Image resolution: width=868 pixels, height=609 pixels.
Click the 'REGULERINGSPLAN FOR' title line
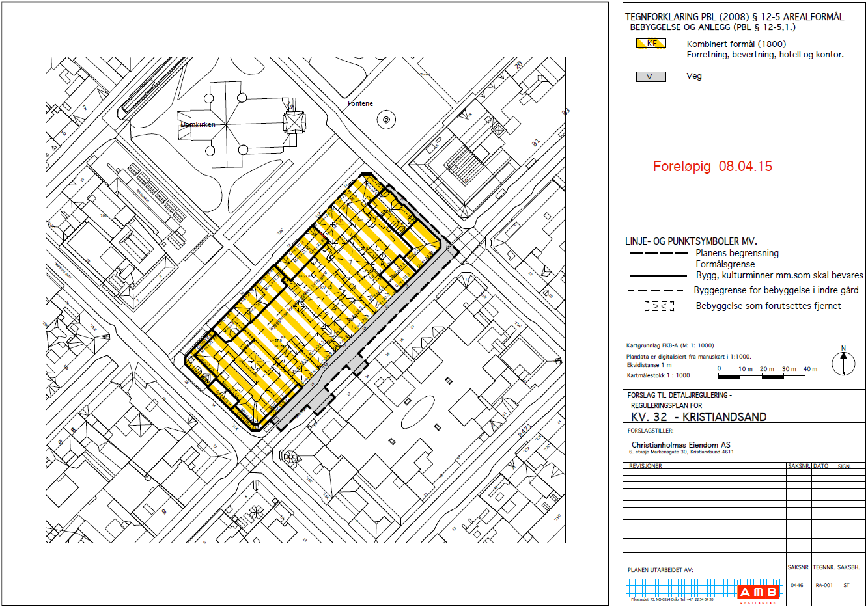[x=666, y=405]
